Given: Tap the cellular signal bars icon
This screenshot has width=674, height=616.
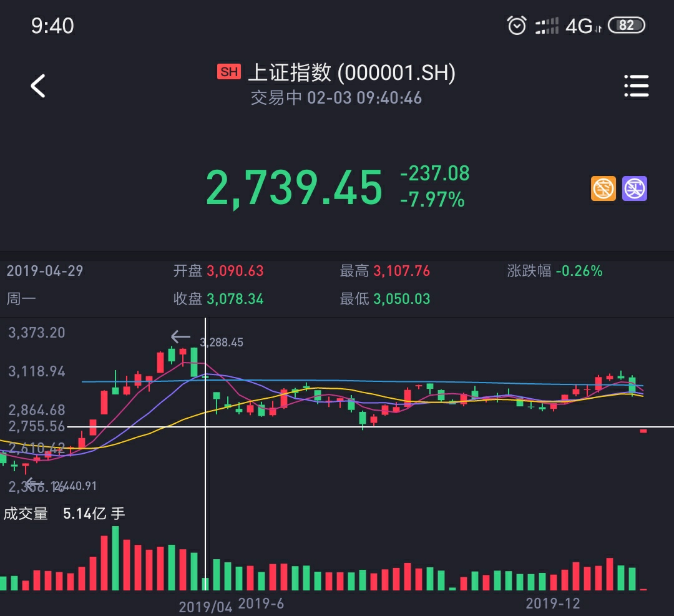Looking at the screenshot, I should click(547, 26).
